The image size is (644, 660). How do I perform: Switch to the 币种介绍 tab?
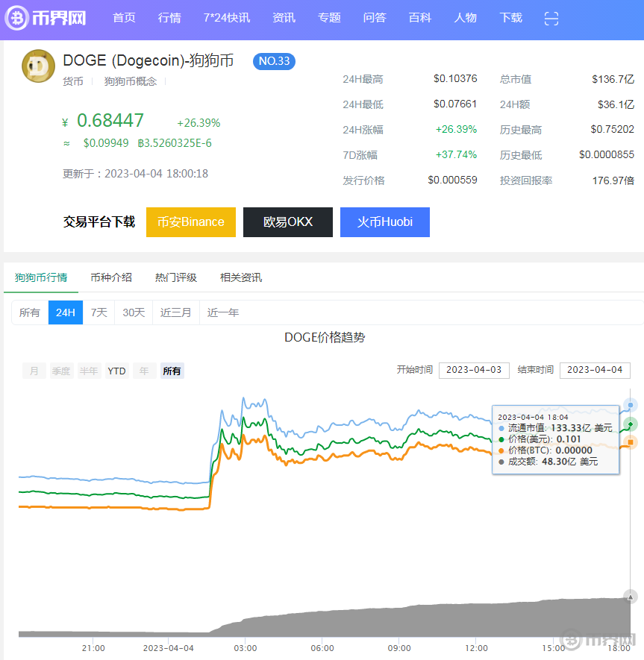point(111,278)
